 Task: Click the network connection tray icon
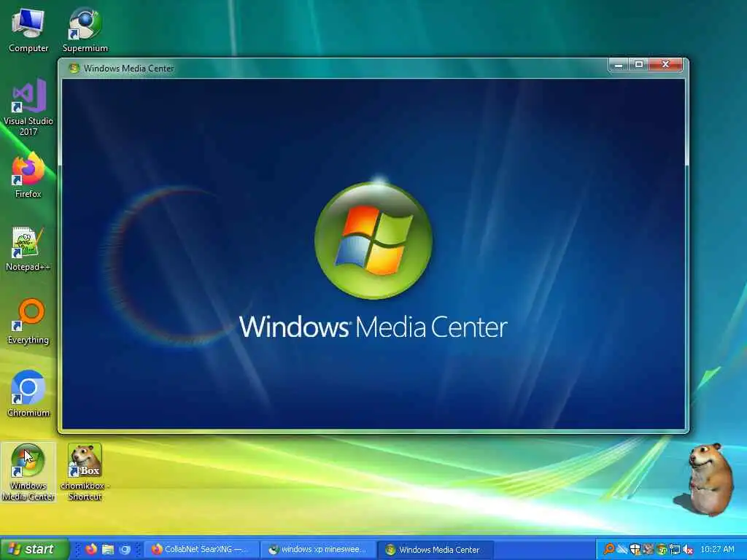674,550
